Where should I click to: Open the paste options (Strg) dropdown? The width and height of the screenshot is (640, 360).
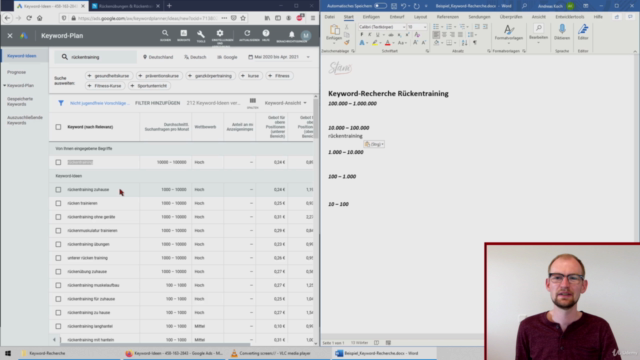[x=374, y=144]
